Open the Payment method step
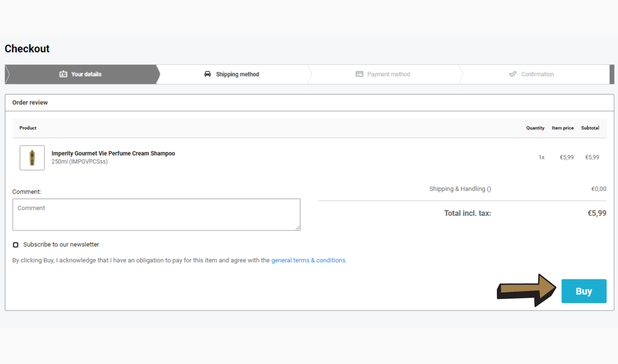Viewport: 618px width, 364px height. (385, 74)
